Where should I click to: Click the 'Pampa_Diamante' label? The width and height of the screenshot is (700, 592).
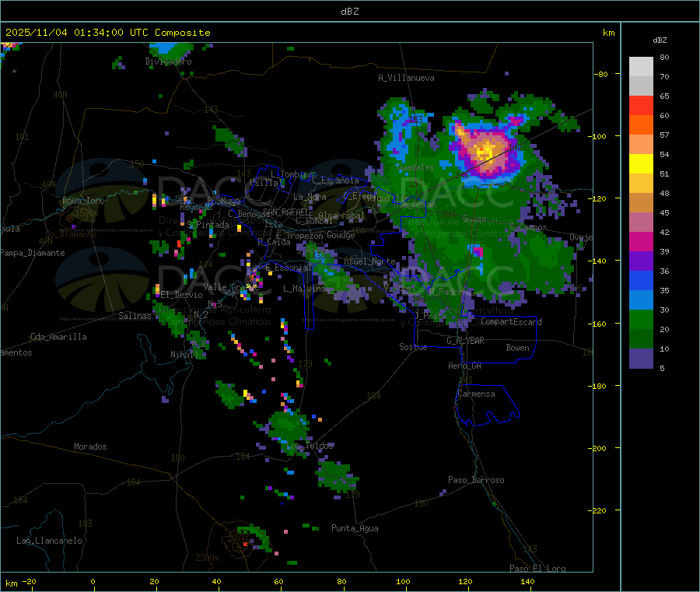pos(32,253)
